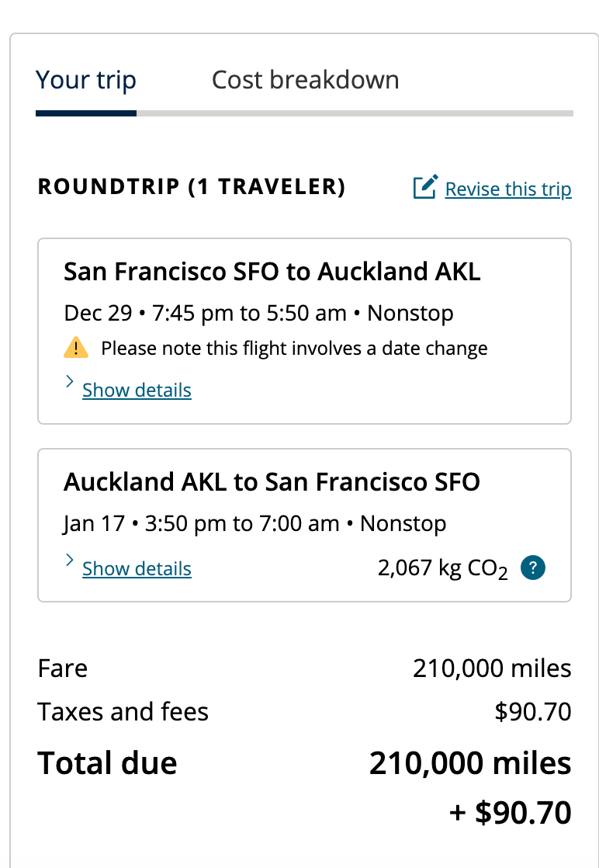
Task: Click the Auckland AKL to San Francisco SFO heading
Action: (x=272, y=482)
